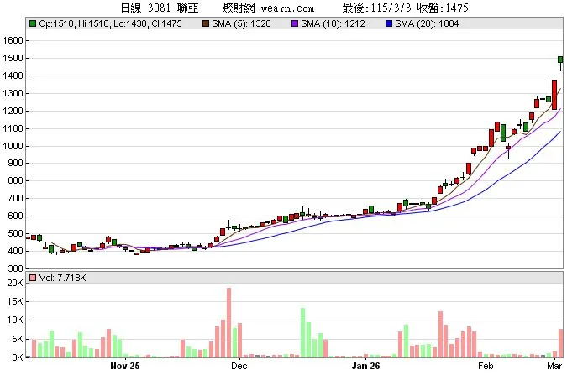The height and width of the screenshot is (375, 588).
Task: Click the blue SMA (20) legend swatch
Action: [389, 23]
